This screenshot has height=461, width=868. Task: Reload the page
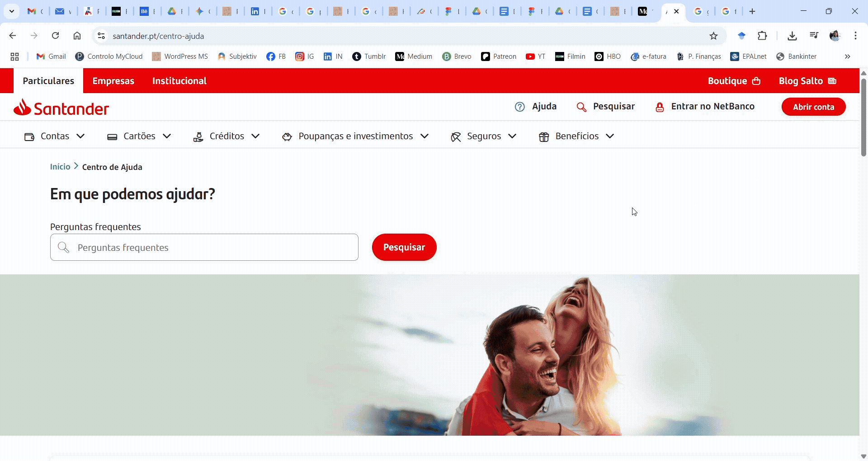tap(56, 36)
